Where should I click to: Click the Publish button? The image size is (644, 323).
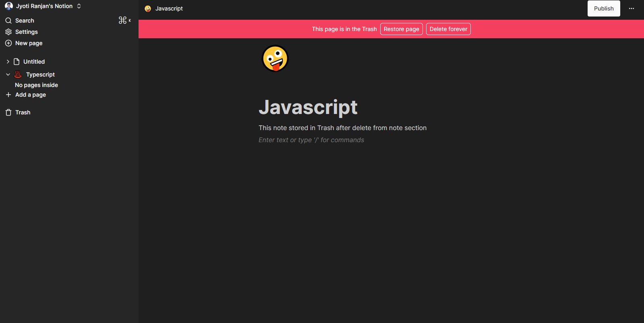[603, 8]
